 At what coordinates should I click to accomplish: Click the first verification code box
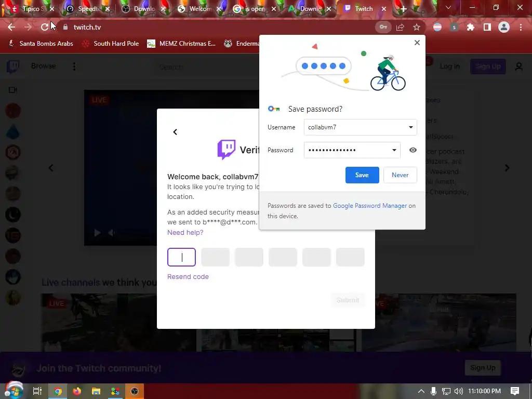pos(181,257)
